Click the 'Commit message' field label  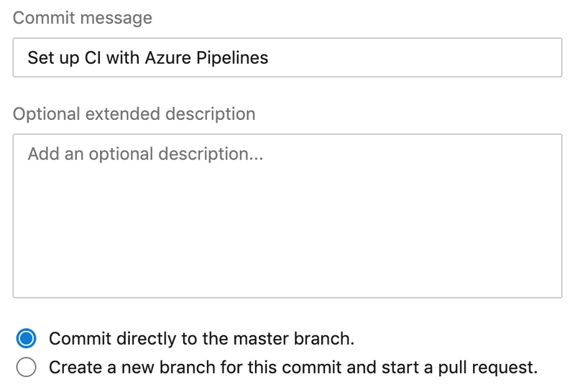coord(83,18)
